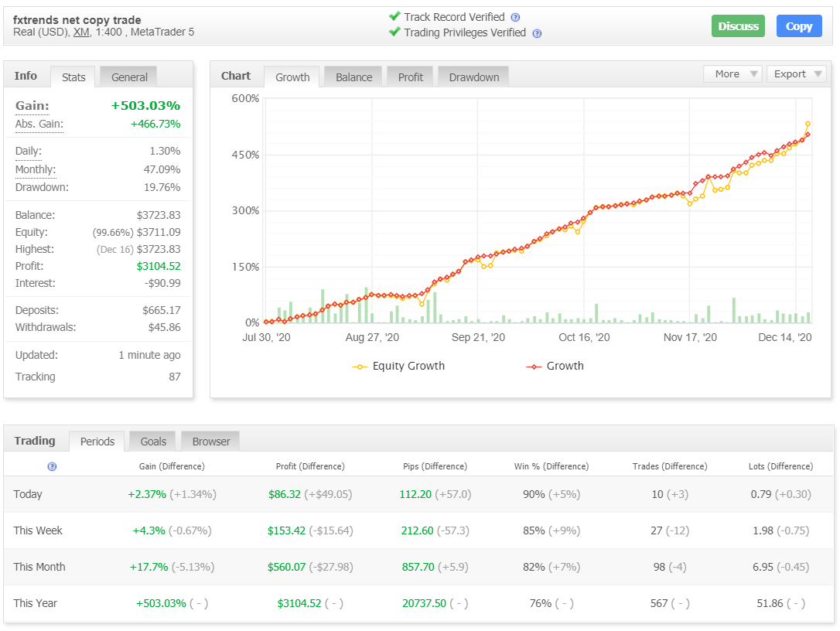840x631 pixels.
Task: Open the XM broker link
Action: (81, 32)
